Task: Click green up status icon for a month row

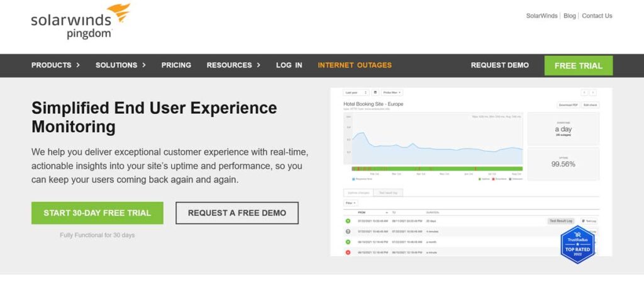Action: [x=348, y=242]
